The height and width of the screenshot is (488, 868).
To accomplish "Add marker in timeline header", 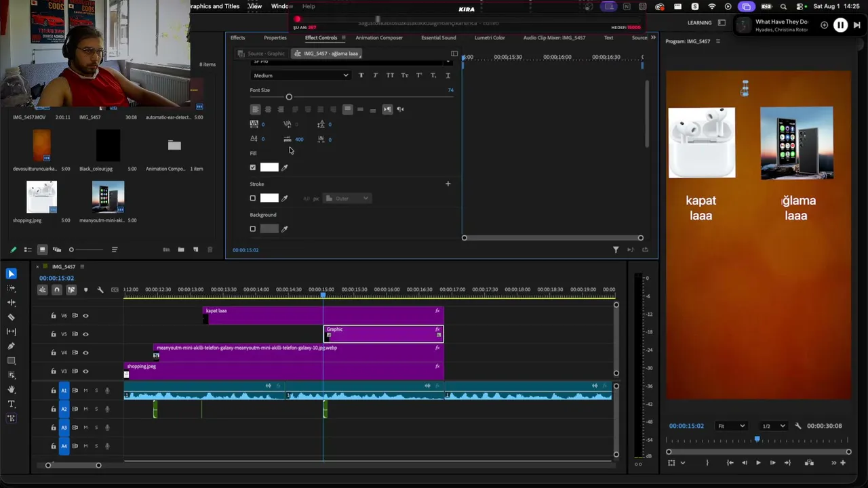I will point(85,290).
